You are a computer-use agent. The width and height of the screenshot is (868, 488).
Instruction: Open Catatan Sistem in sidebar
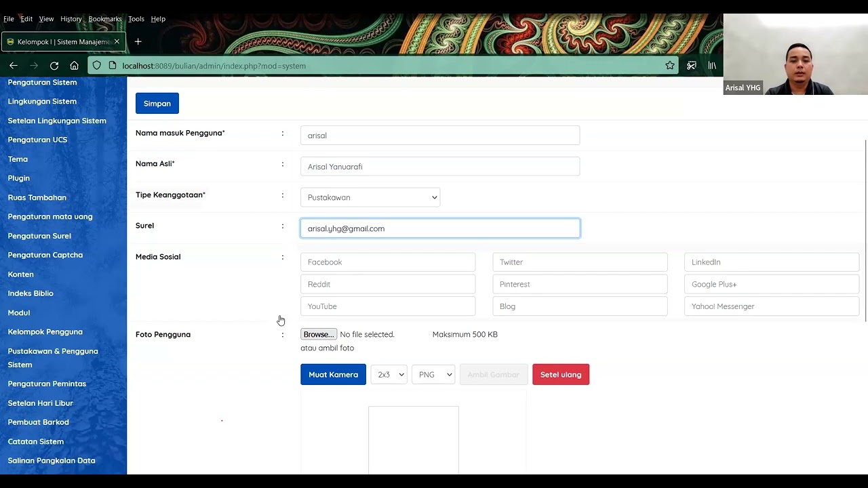pyautogui.click(x=36, y=442)
